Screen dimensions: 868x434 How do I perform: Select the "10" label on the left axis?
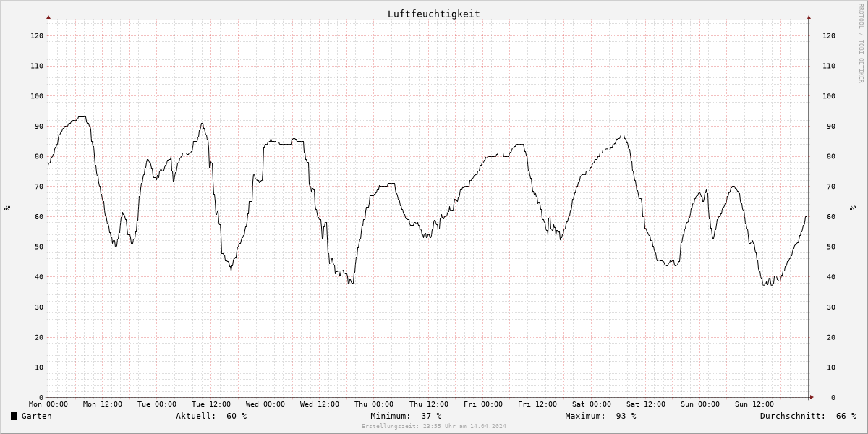[x=40, y=367]
